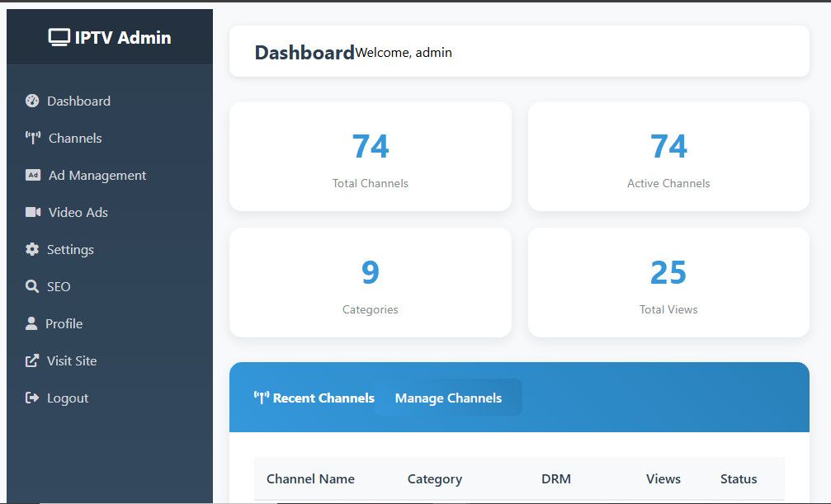Click the Status column header
This screenshot has height=504, width=831.
coord(738,478)
